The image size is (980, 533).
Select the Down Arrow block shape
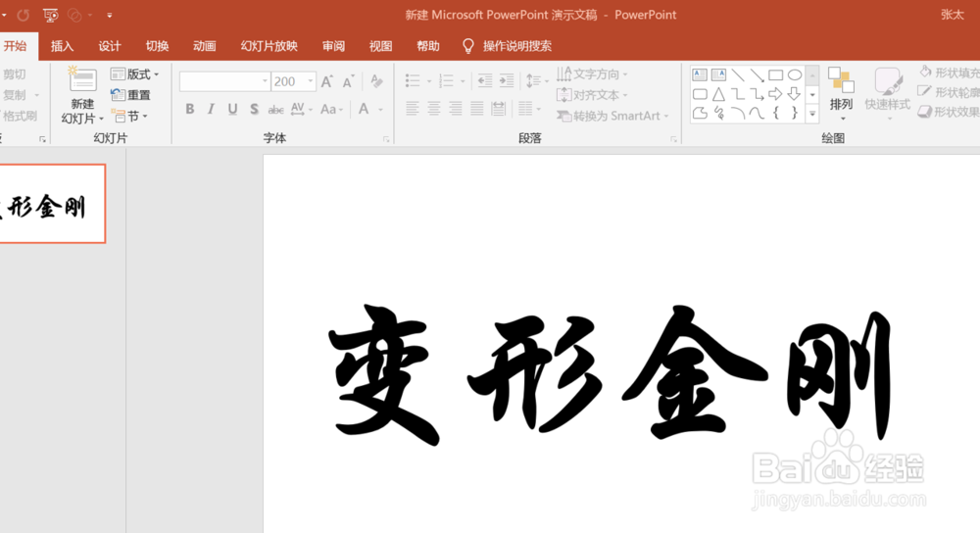(x=795, y=94)
